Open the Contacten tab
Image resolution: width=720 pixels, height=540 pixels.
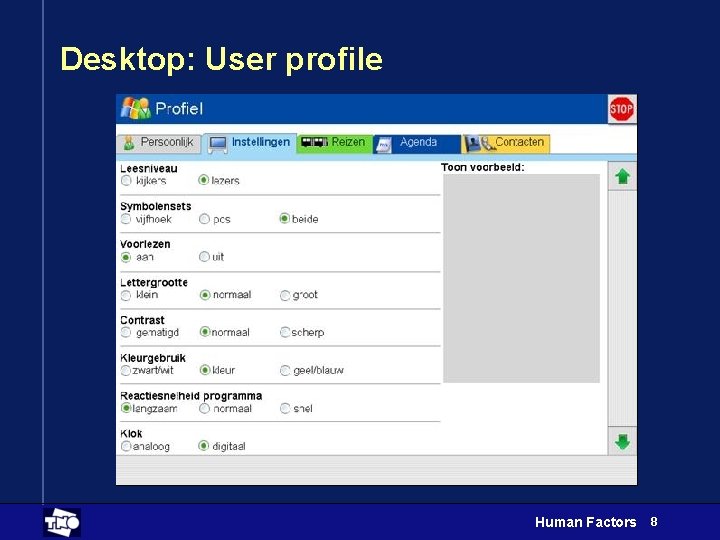[506, 143]
